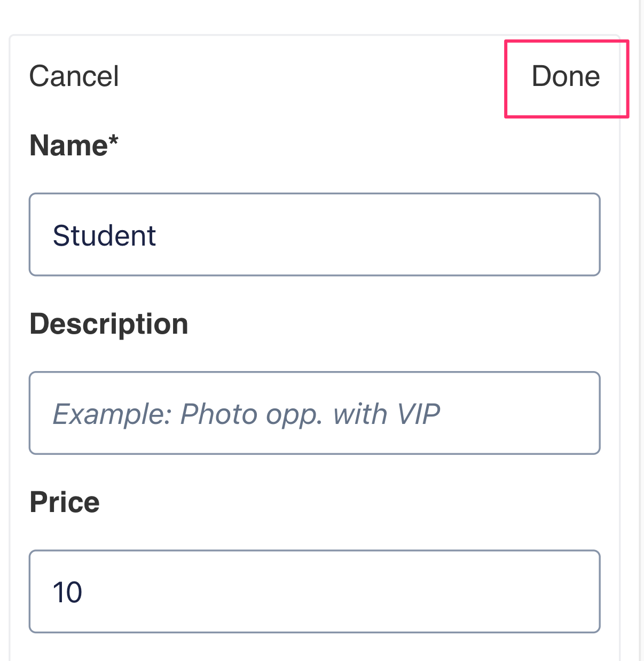
Task: Select the Price input field
Action: [x=314, y=591]
